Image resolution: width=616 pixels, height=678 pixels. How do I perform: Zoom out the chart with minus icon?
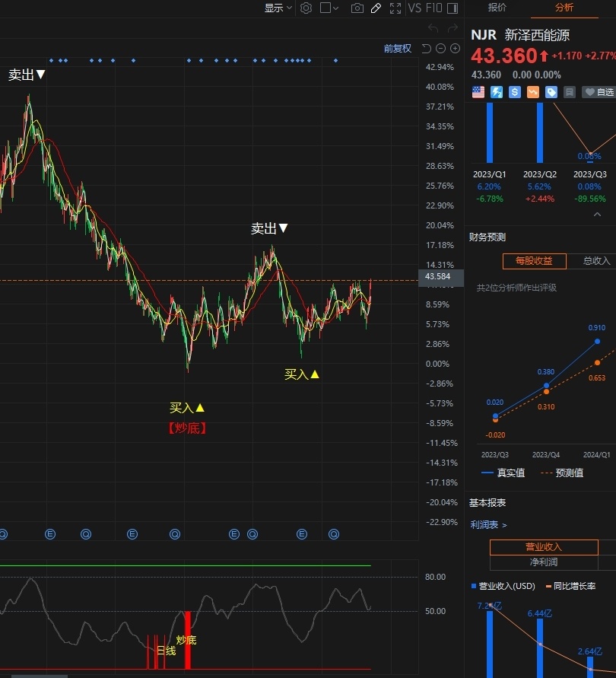tap(440, 49)
